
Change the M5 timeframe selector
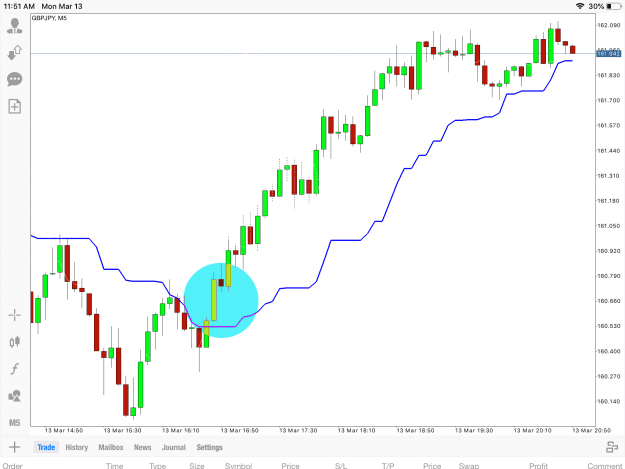(x=14, y=423)
